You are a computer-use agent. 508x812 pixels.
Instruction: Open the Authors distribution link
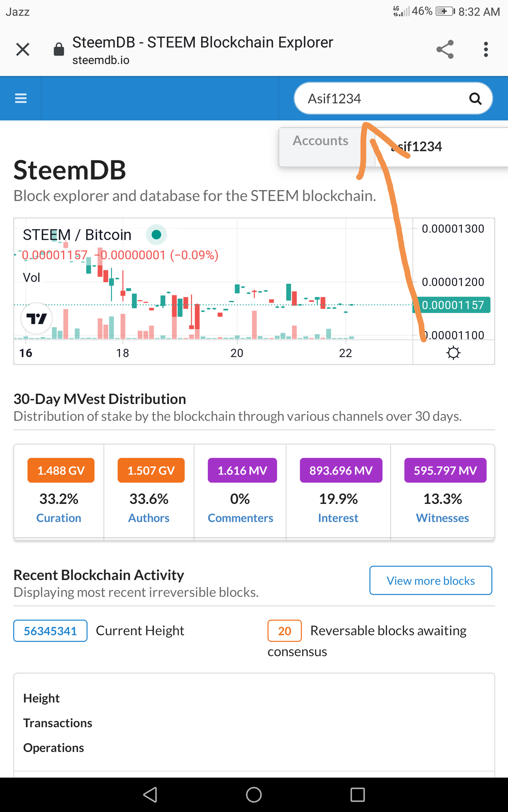[x=149, y=518]
